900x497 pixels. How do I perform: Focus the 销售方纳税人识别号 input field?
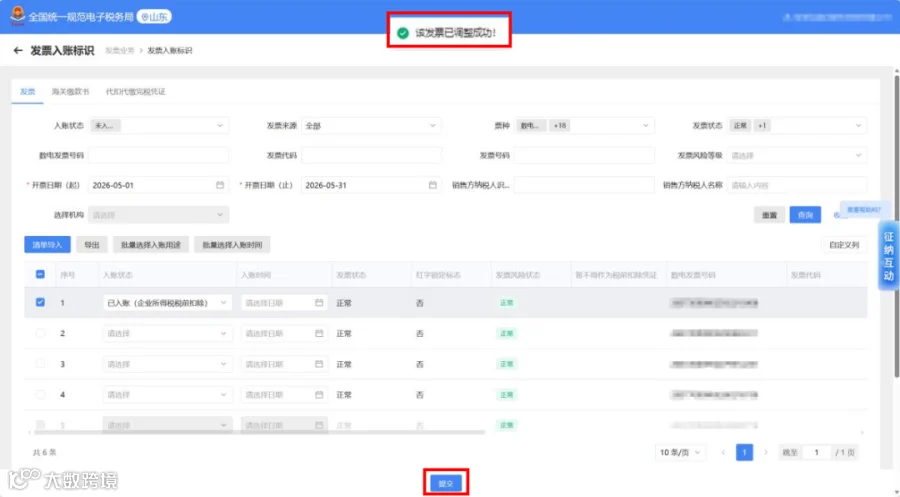[x=584, y=185]
